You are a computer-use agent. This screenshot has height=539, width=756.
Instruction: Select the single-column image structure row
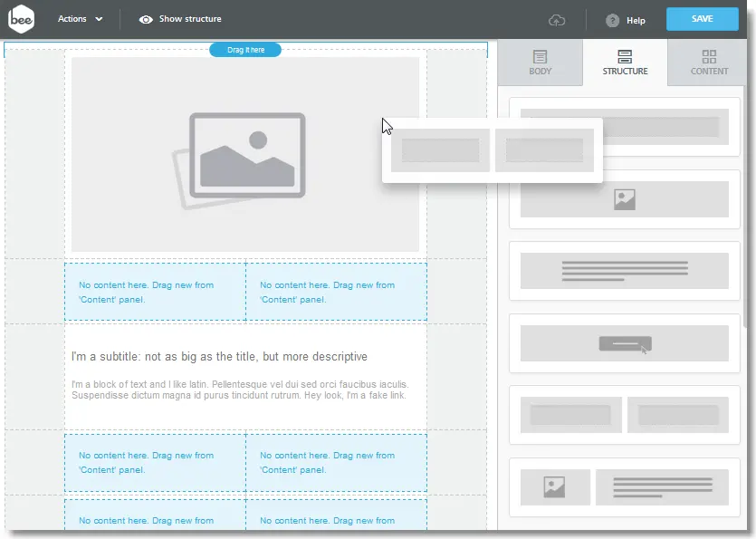[625, 198]
